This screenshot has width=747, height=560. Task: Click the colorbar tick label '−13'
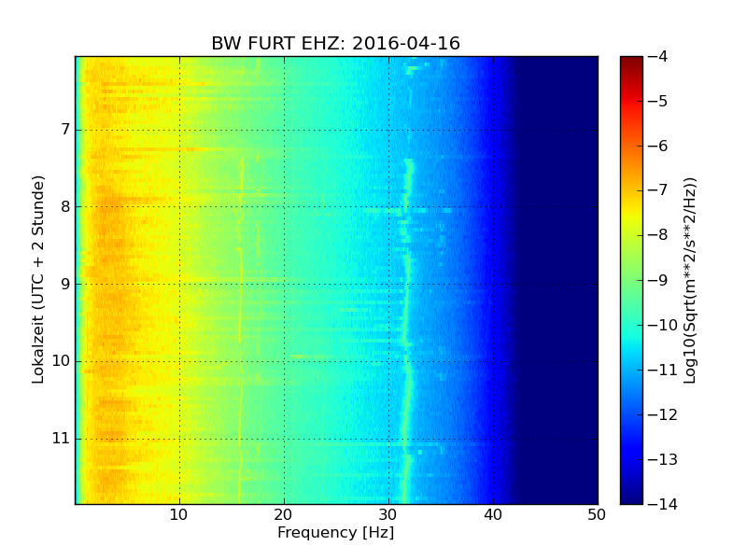[663, 459]
